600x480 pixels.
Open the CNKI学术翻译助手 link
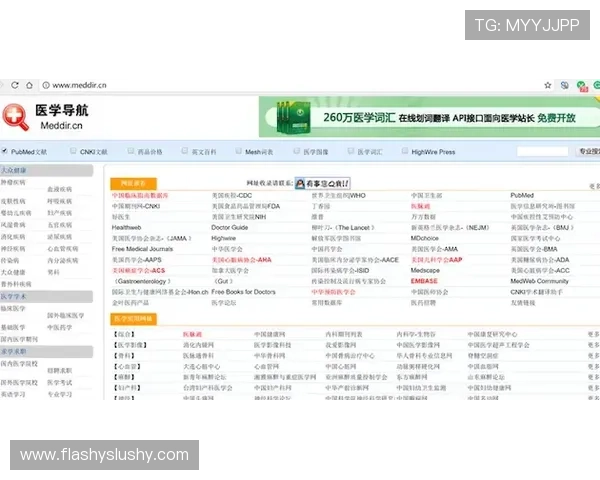[536, 292]
